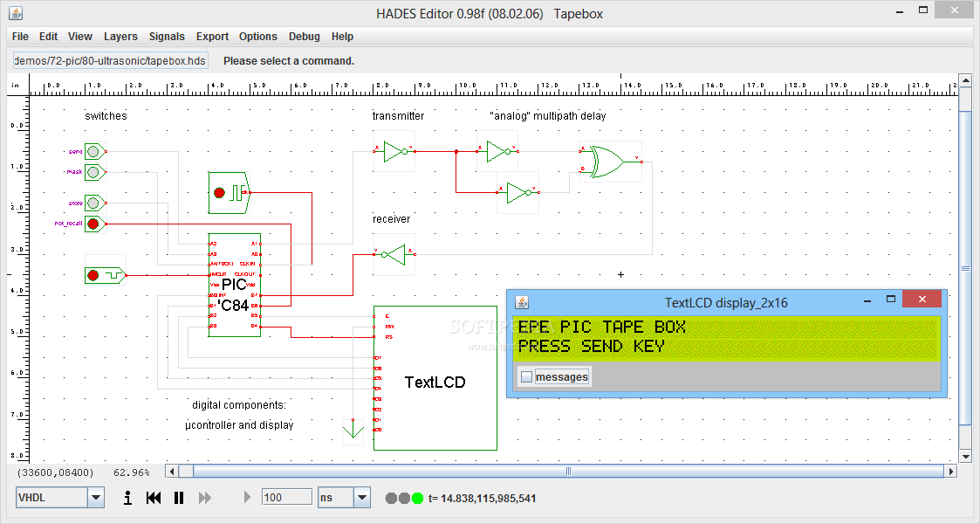Rewind the simulation to start

[153, 498]
